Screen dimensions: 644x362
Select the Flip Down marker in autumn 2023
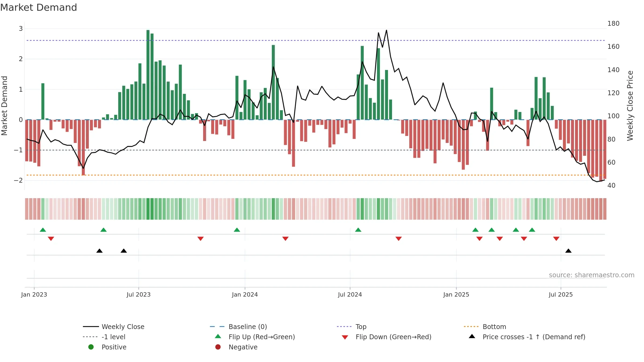(x=200, y=239)
